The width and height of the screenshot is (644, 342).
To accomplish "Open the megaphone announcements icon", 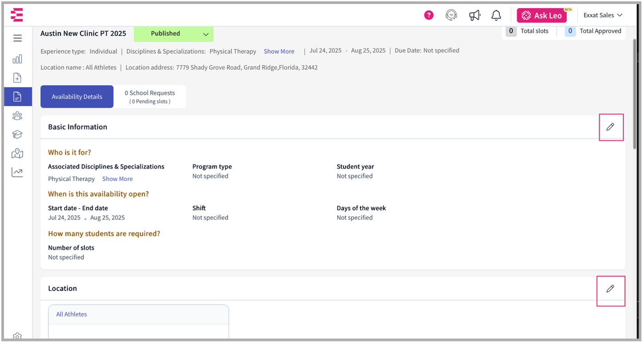I will 474,16.
